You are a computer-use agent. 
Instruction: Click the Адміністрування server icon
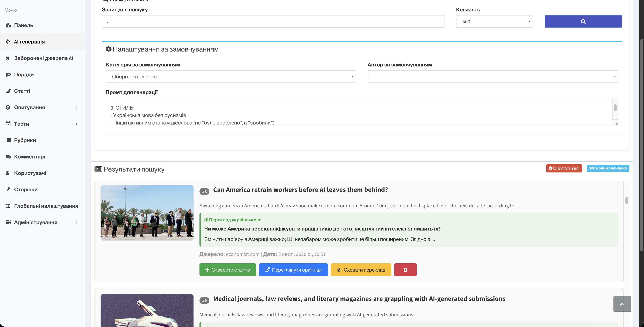(8, 222)
